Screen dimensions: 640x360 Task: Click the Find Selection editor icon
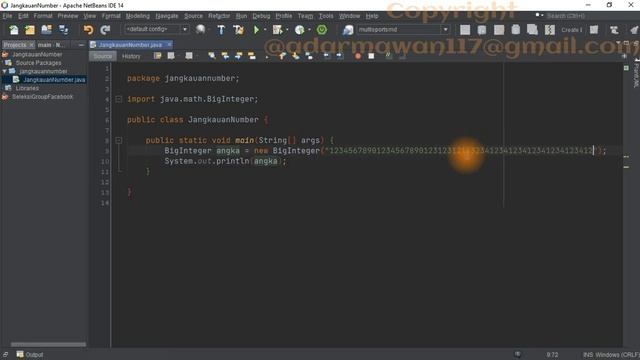(211, 56)
